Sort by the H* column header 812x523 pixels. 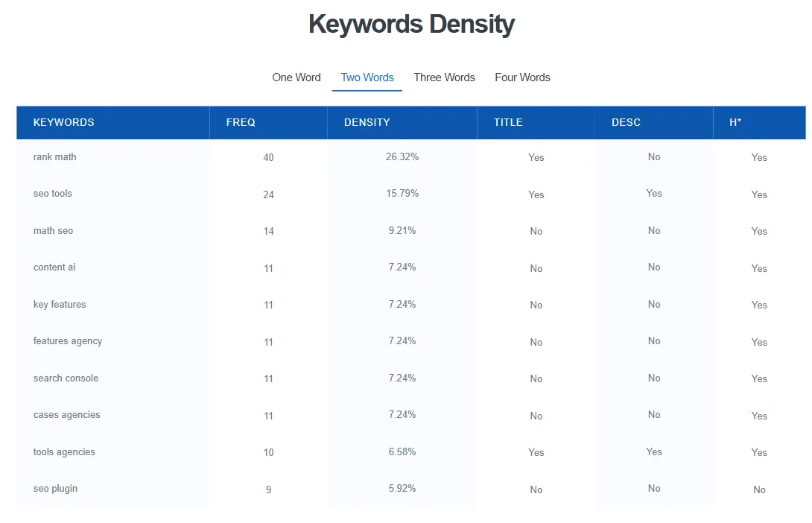coord(736,122)
